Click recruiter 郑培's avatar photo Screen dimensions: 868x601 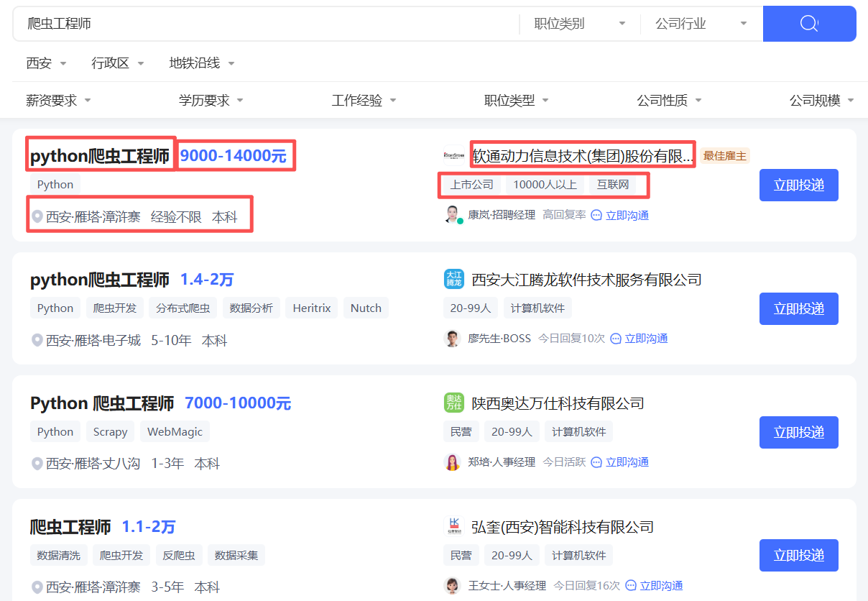[x=451, y=462]
